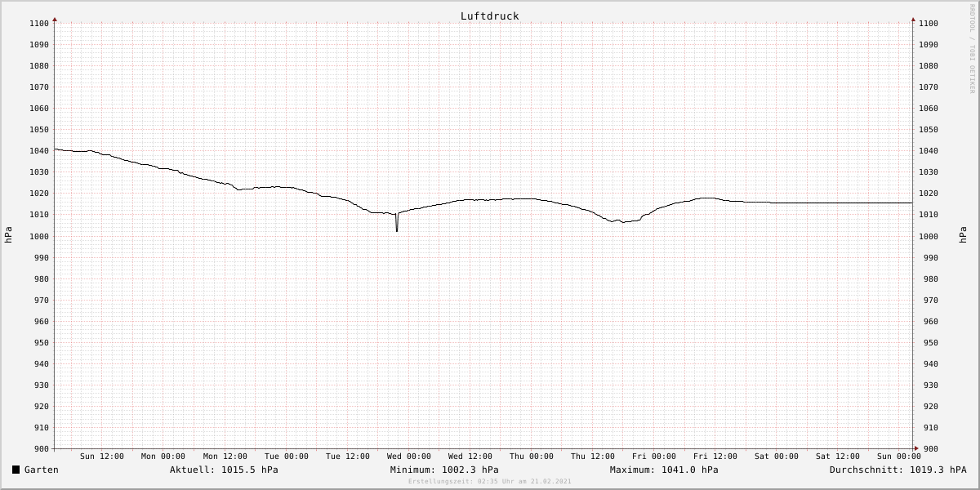
Task: Click the 1050 tick on left axis
Action: tap(40, 130)
